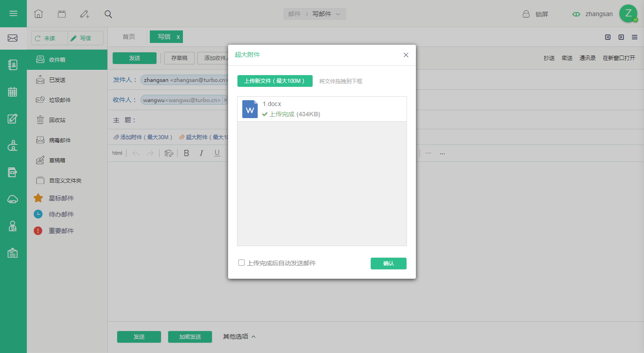Open the hamburger menu in the sidebar
Image resolution: width=644 pixels, height=353 pixels.
tap(13, 13)
